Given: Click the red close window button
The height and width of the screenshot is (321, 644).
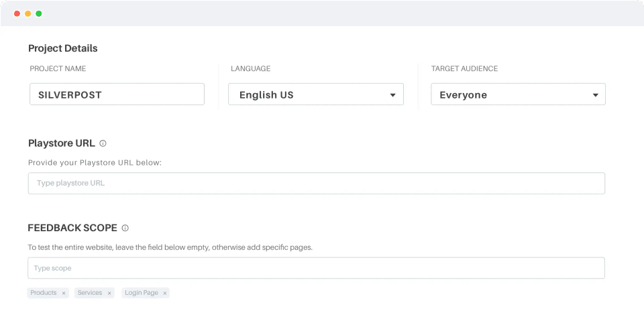Looking at the screenshot, I should (17, 13).
